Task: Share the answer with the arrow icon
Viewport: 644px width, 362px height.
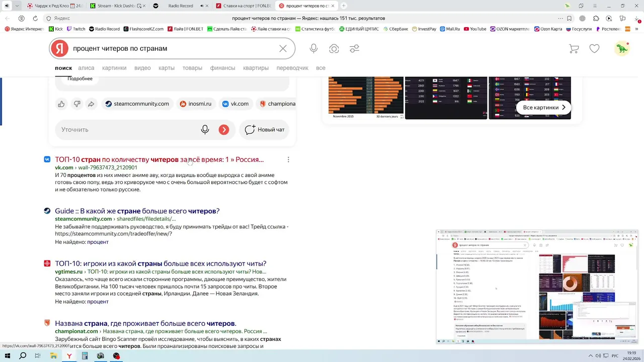Action: pos(91,104)
